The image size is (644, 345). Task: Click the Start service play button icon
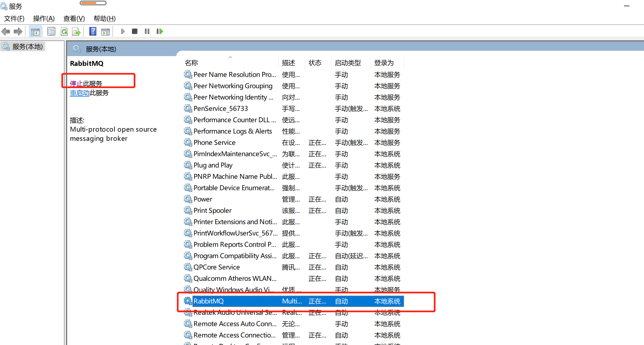[123, 31]
